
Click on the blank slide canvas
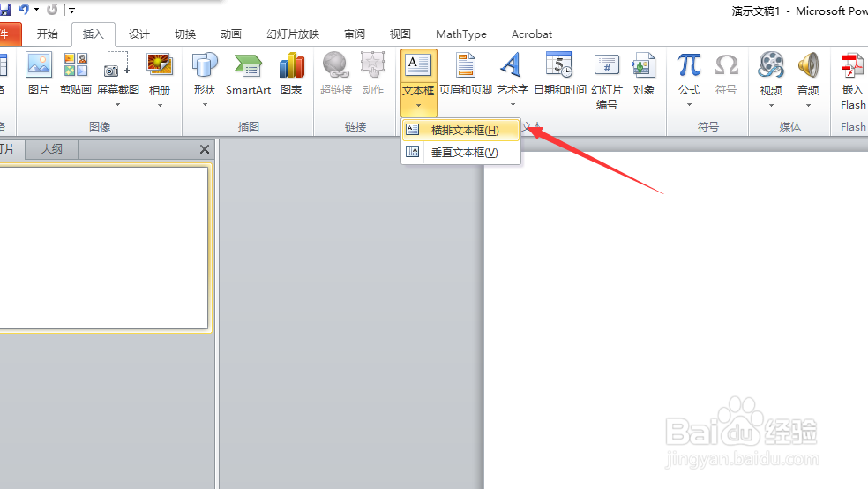coord(676,320)
